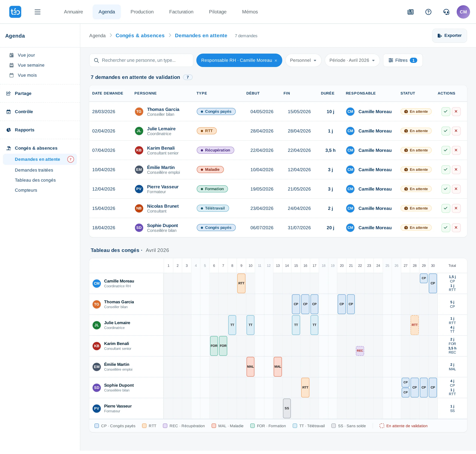This screenshot has width=476, height=454.
Task: Click the FOR Formation legend swatch
Action: [x=253, y=426]
